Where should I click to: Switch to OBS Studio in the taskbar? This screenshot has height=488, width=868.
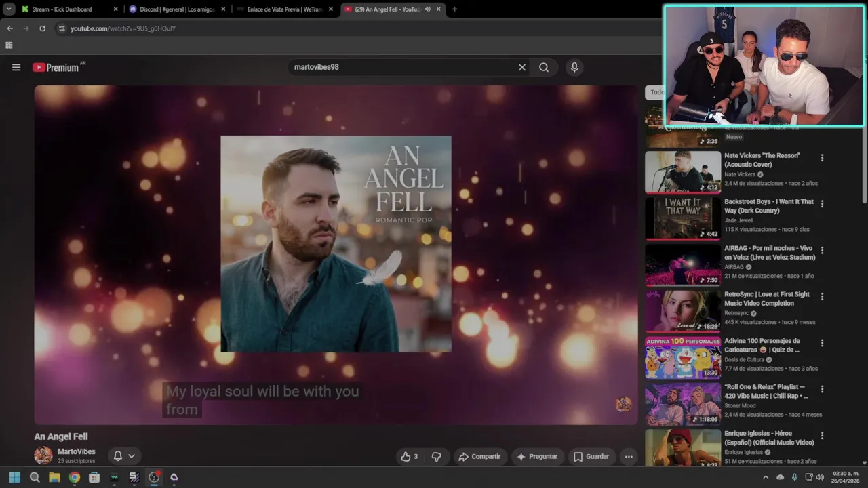(x=154, y=477)
